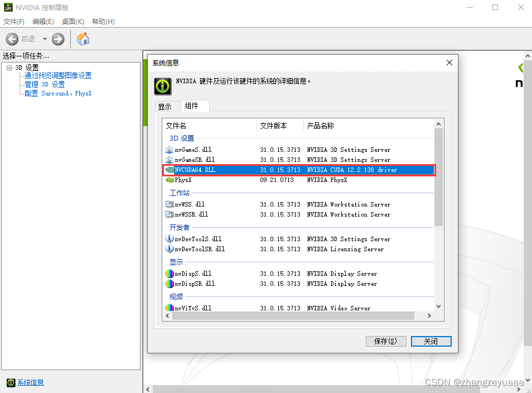
Task: Click the nvDevToolS.dll info icon
Action: (x=170, y=239)
